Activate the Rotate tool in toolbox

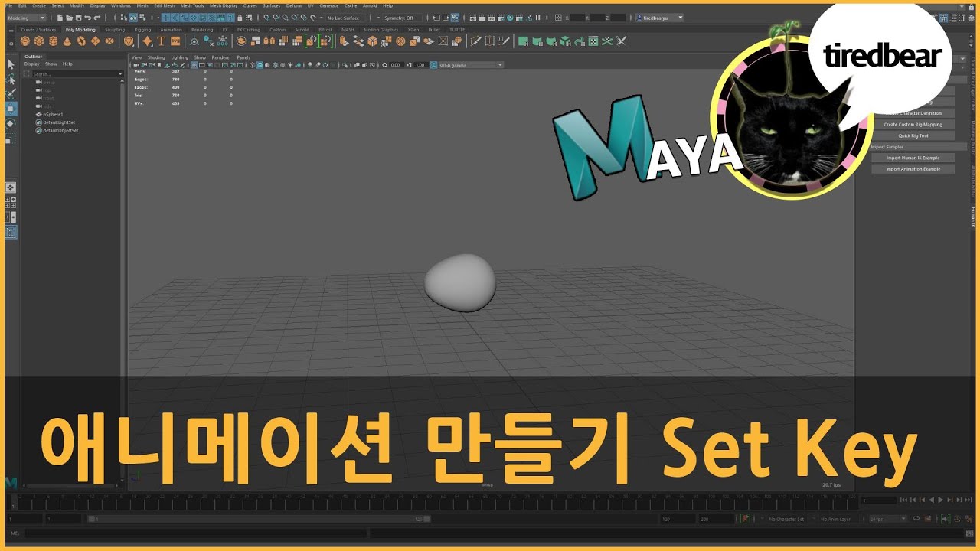pyautogui.click(x=11, y=122)
